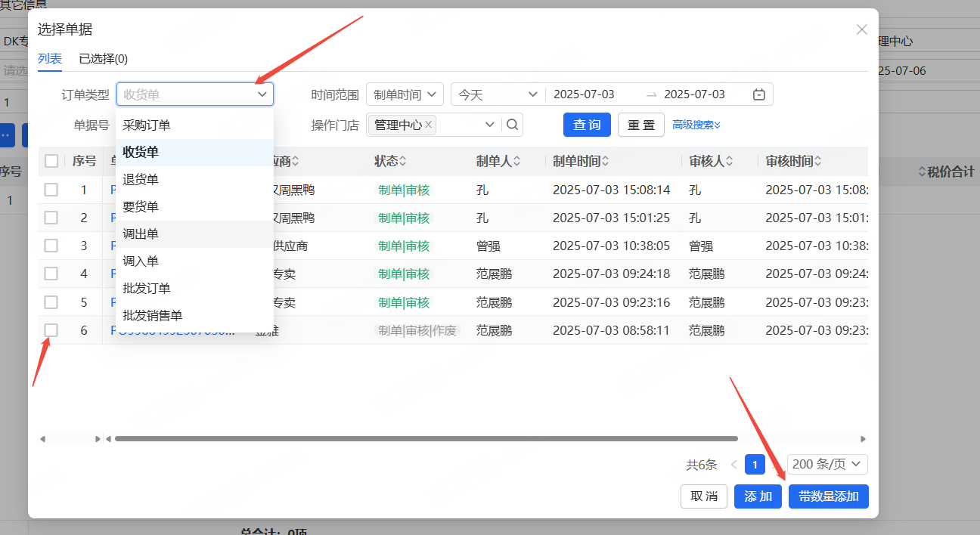
Task: Select 采购订单 from the order type list
Action: tap(194, 125)
